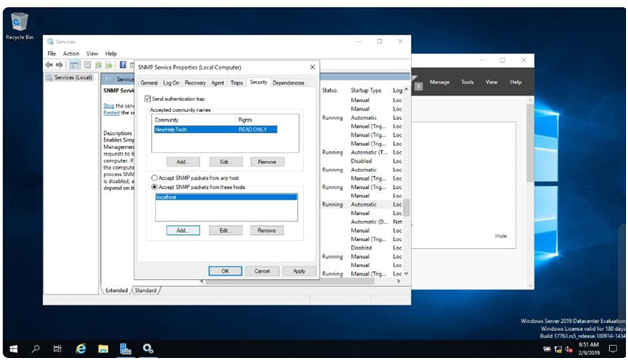Click the blue Help icon in Services toolbar
This screenshot has height=360, width=628.
(x=123, y=65)
